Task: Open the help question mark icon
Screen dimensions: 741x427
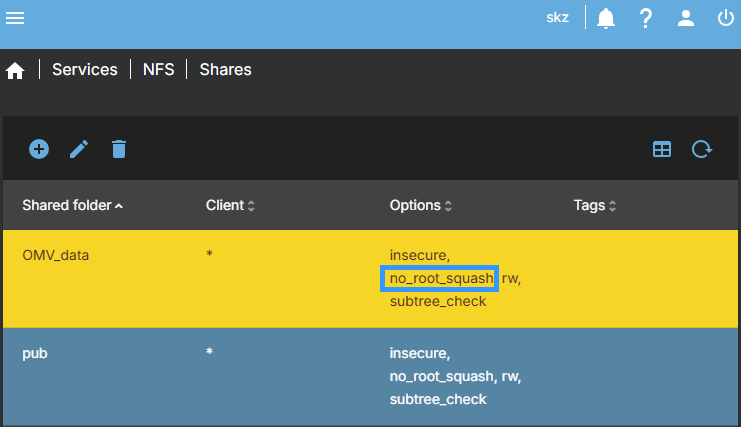Action: pos(646,18)
